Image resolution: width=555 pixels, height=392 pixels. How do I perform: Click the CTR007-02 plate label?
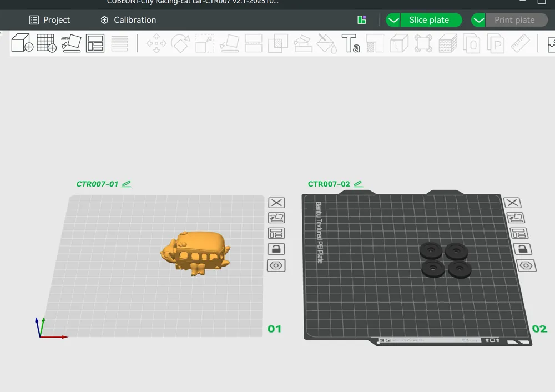[329, 184]
